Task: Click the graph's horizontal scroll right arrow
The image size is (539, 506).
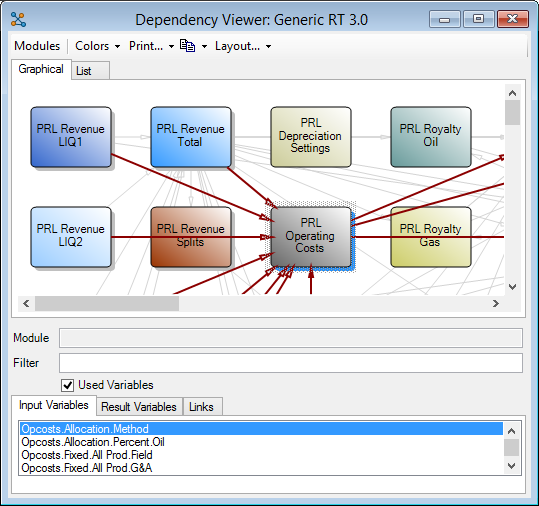Action: click(x=495, y=304)
